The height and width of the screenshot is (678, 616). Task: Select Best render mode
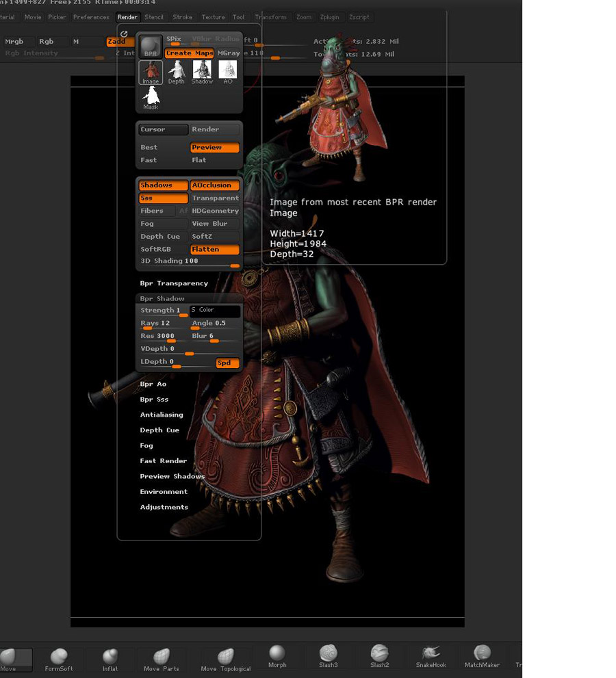pos(163,148)
